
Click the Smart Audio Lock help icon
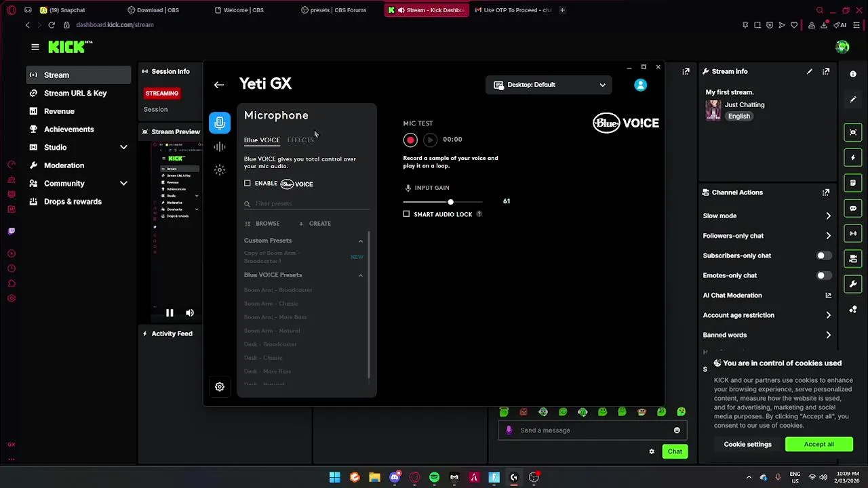click(479, 214)
